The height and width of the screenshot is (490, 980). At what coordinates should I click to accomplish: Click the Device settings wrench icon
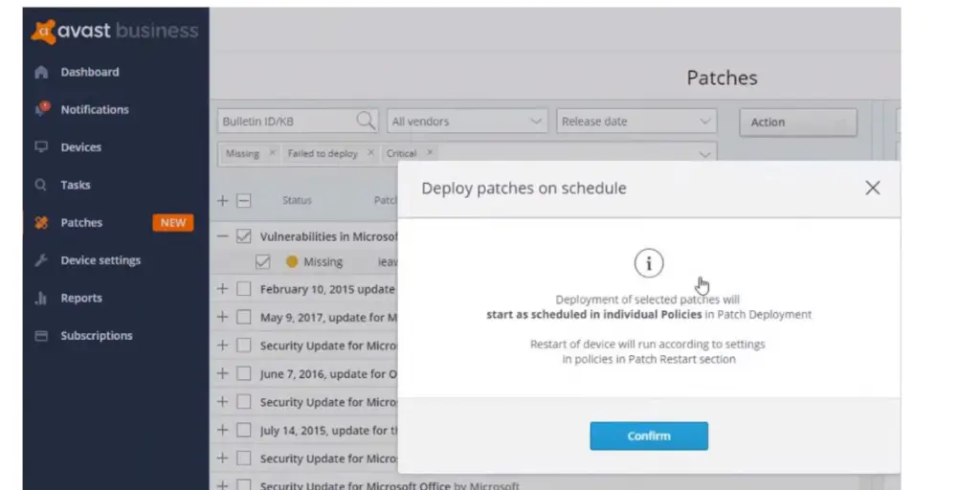pos(41,260)
